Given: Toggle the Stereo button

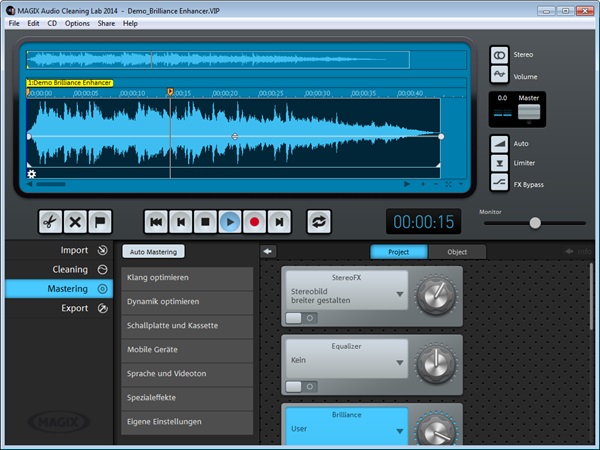Looking at the screenshot, I should 499,53.
